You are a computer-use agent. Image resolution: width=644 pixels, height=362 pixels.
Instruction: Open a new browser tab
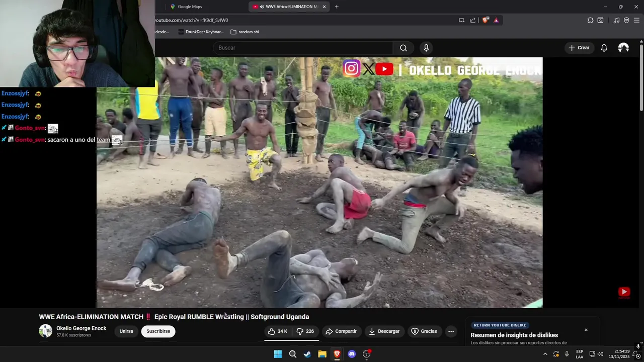(337, 7)
